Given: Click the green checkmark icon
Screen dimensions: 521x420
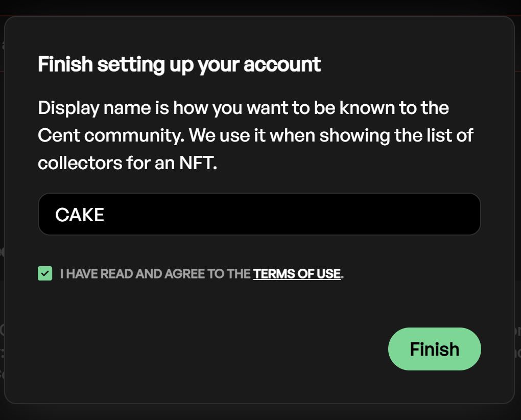Looking at the screenshot, I should coord(45,274).
